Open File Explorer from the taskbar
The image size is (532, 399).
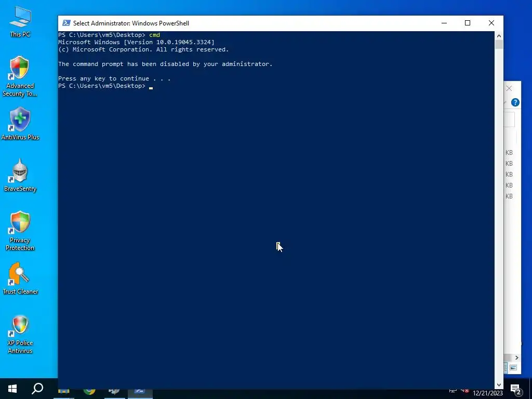click(63, 393)
